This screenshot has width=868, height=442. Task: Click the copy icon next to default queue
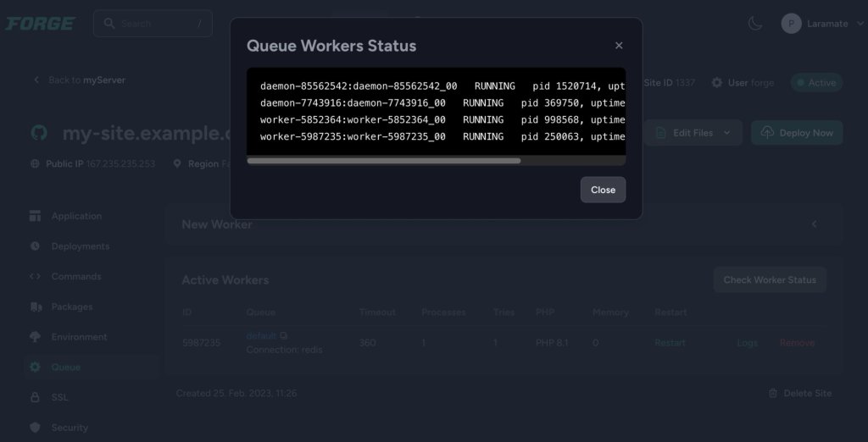click(x=283, y=336)
